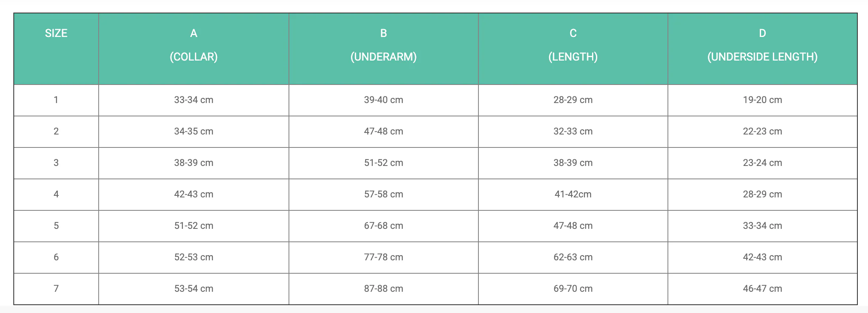Select the 41-42cm length cell
The image size is (868, 313).
(573, 195)
